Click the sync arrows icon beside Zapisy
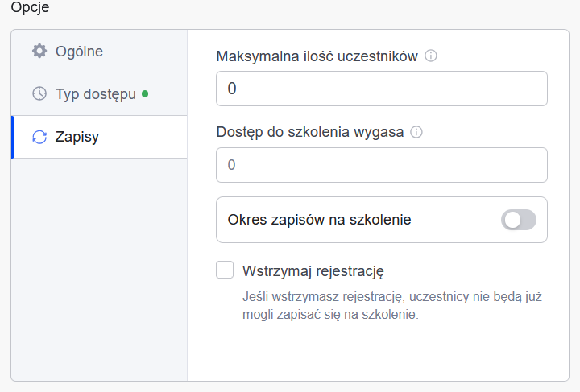This screenshot has width=580, height=392. pyautogui.click(x=39, y=137)
